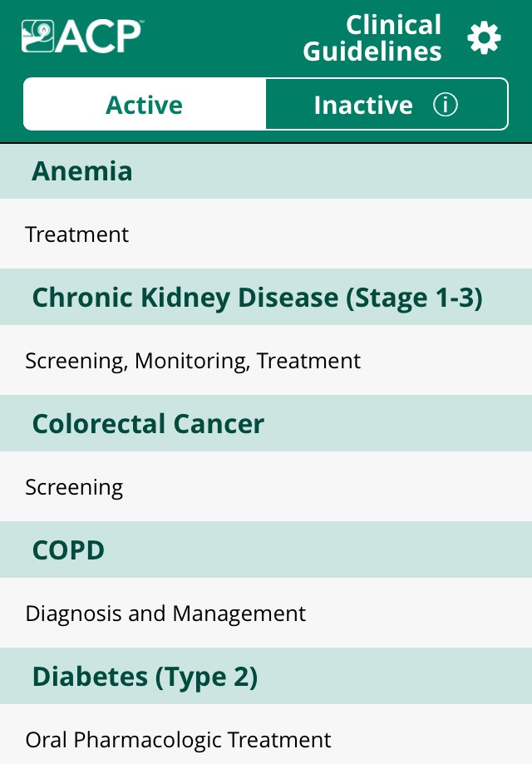This screenshot has height=764, width=532.
Task: Open the Anemia section header
Action: (x=81, y=171)
